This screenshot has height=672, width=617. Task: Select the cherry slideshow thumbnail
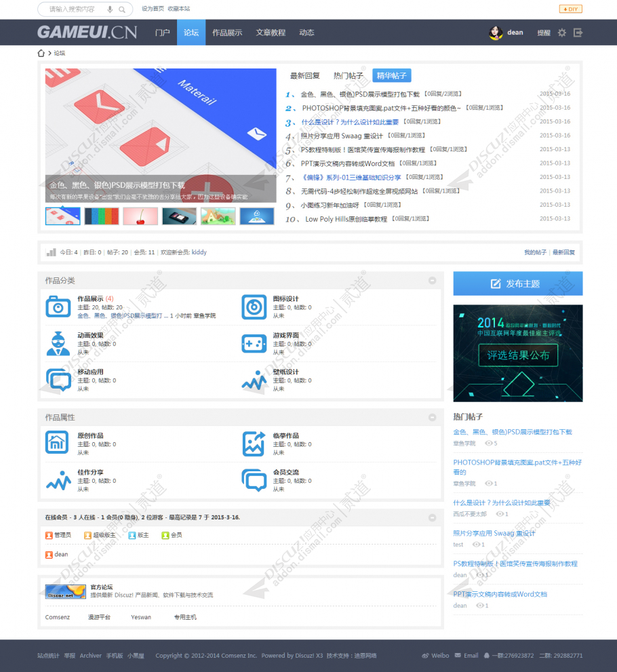(x=140, y=216)
